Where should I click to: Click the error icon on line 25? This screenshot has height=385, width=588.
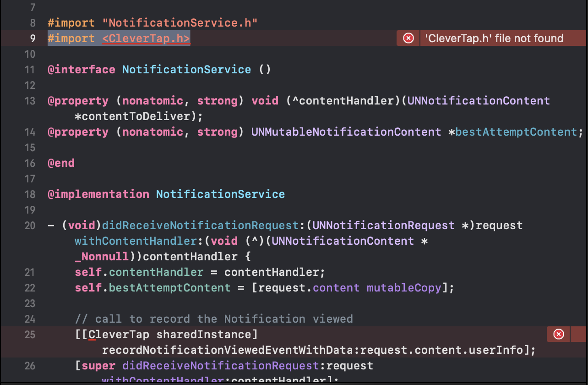(x=558, y=334)
